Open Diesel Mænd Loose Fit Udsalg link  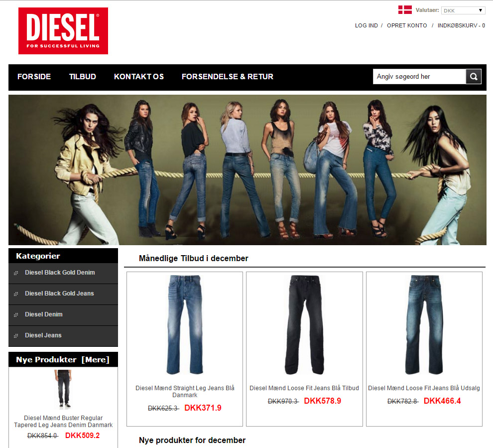tap(424, 388)
